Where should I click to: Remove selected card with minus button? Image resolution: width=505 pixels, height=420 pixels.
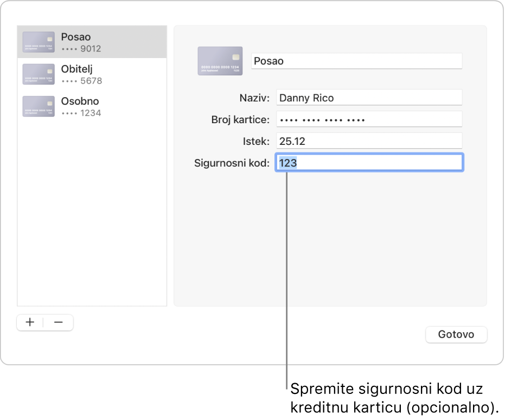pyautogui.click(x=58, y=322)
